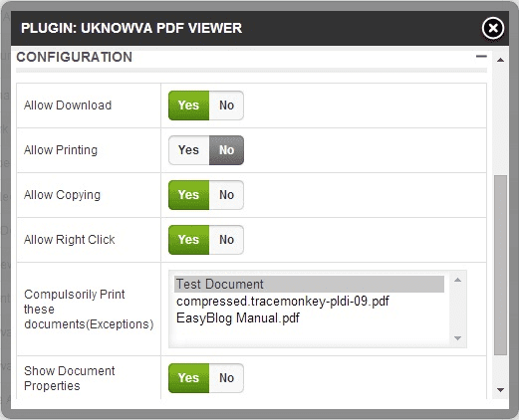The image size is (519, 420).
Task: Click the document list's up scroll arrow
Action: pyautogui.click(x=458, y=280)
